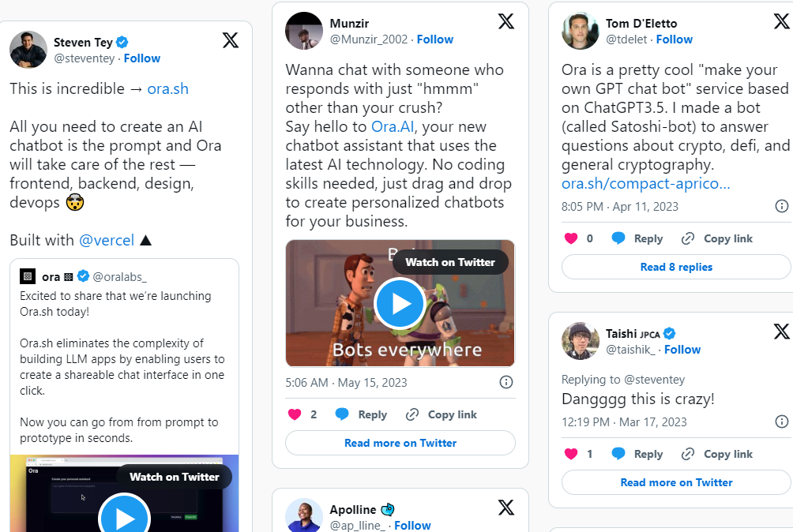The image size is (793, 532).
Task: Open Munzir's profile avatar
Action: point(304,31)
